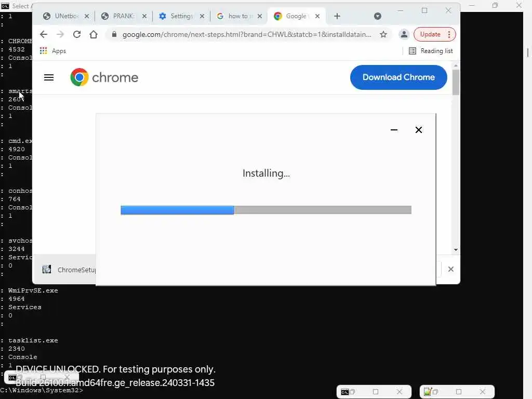The image size is (532, 399).
Task: Bookmark this page with the star icon
Action: point(383,34)
